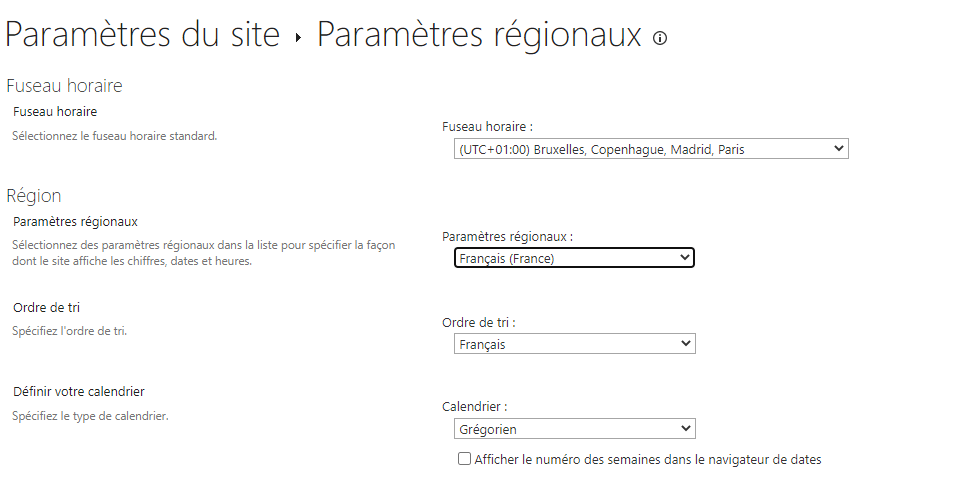
Task: Open the Ordre de tri Français dropdown
Action: [574, 344]
